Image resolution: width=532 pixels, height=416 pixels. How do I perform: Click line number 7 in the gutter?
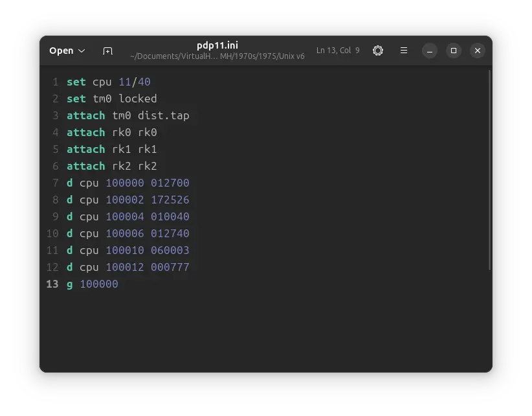pyautogui.click(x=55, y=183)
